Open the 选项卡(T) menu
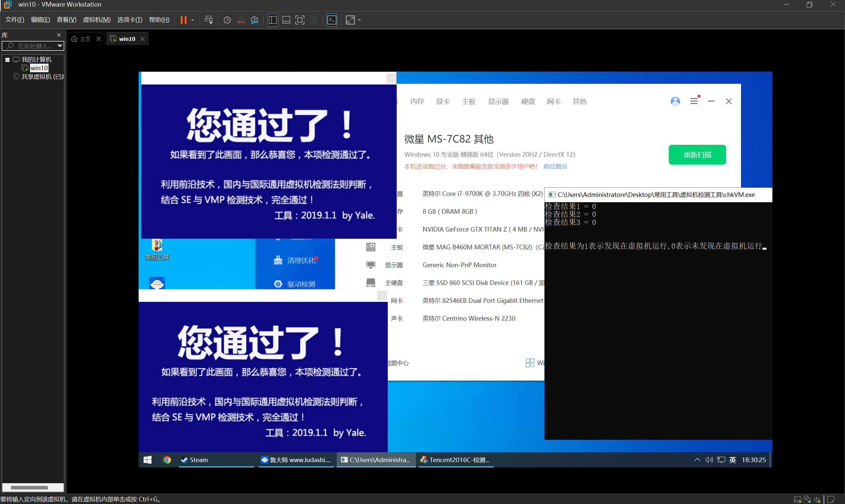 pyautogui.click(x=129, y=20)
